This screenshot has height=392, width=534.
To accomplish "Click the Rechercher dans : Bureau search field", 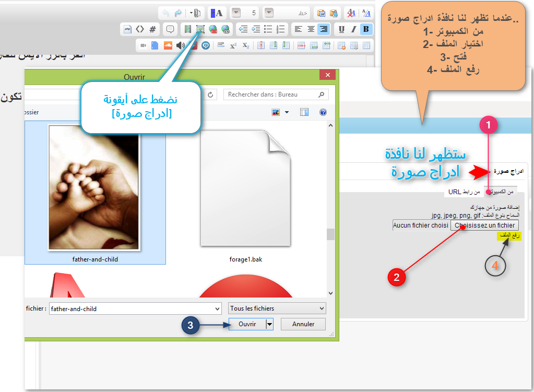I will (276, 94).
